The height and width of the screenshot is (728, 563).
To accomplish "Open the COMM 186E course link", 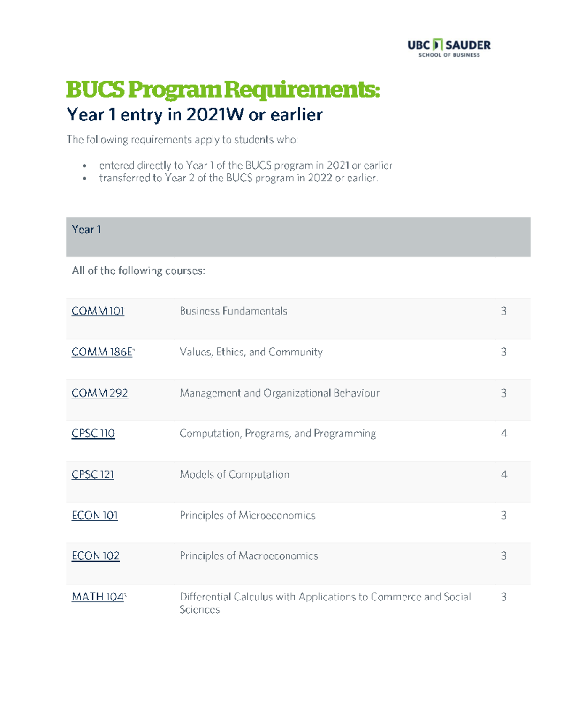I will pos(102,352).
